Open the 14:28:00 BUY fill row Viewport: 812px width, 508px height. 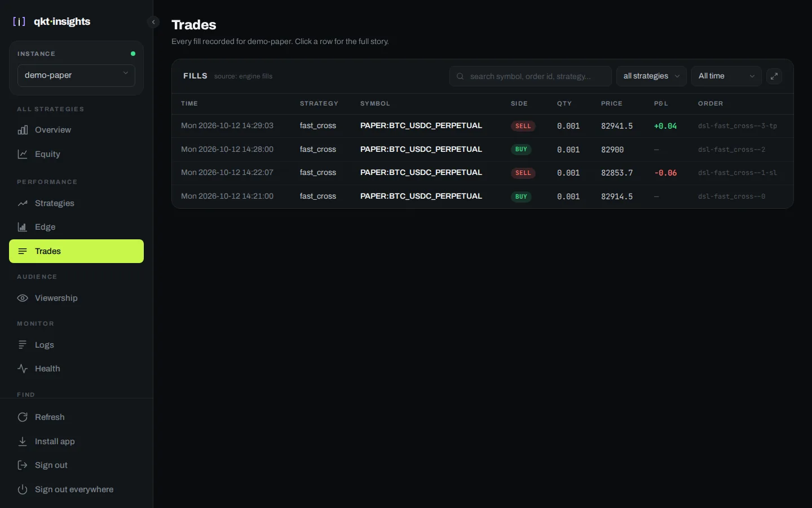(x=483, y=150)
